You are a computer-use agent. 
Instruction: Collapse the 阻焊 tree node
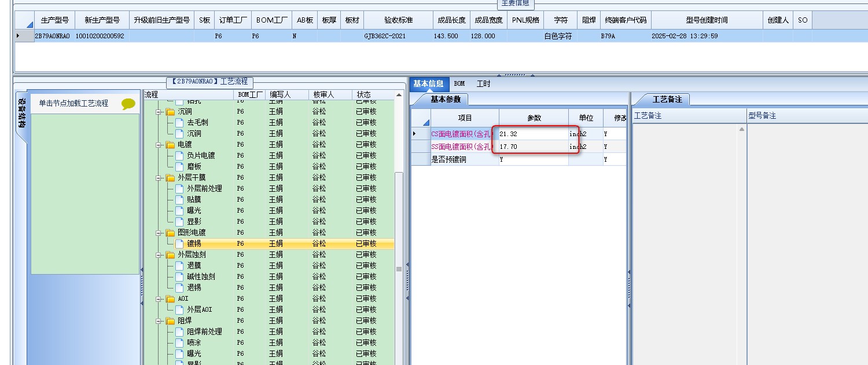click(x=159, y=321)
